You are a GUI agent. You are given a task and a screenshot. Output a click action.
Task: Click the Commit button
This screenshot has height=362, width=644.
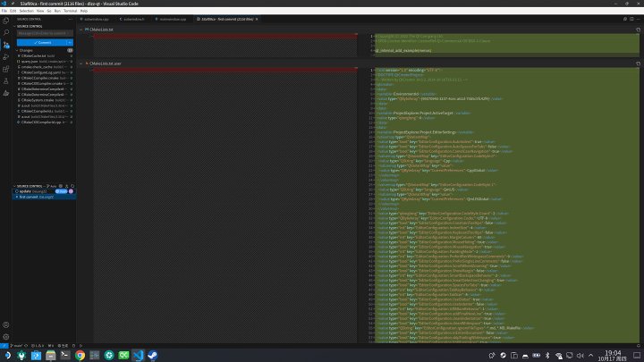[41, 42]
